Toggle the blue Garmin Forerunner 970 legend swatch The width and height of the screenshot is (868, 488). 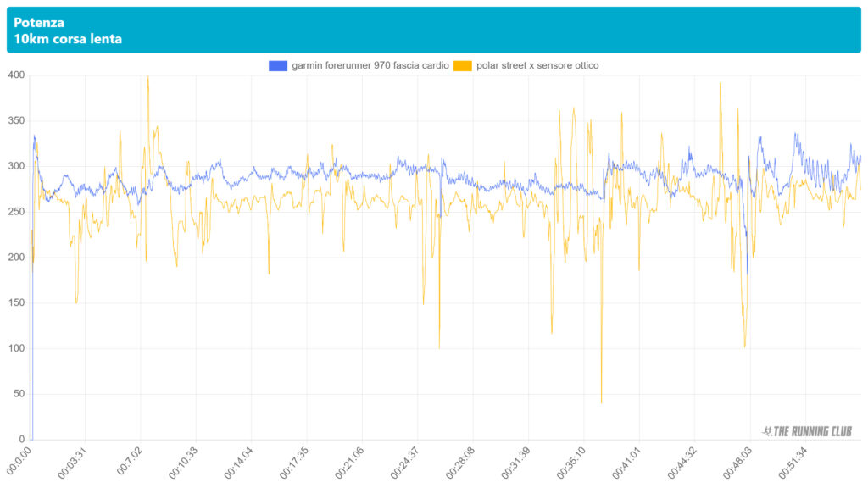[278, 66]
